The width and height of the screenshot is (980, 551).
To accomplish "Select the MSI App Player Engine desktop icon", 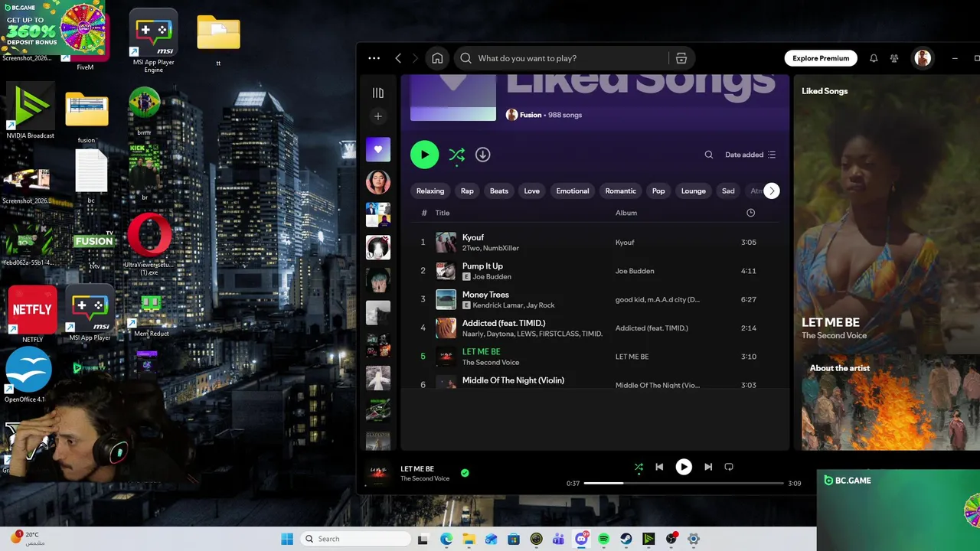I will click(x=153, y=41).
